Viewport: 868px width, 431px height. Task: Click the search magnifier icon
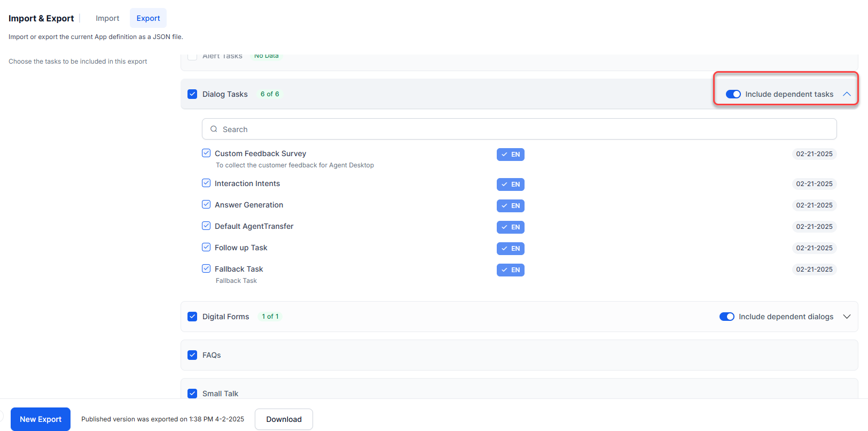pyautogui.click(x=214, y=129)
